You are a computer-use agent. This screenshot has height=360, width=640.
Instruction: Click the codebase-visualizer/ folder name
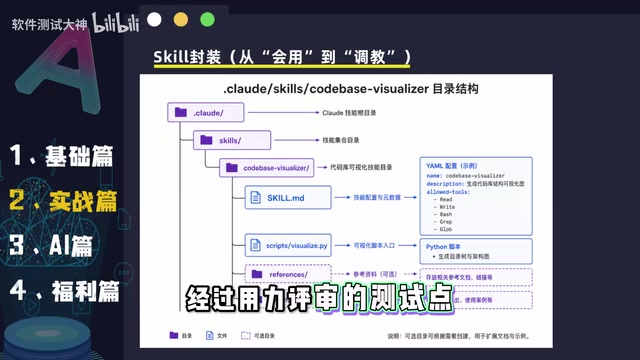[x=276, y=168]
